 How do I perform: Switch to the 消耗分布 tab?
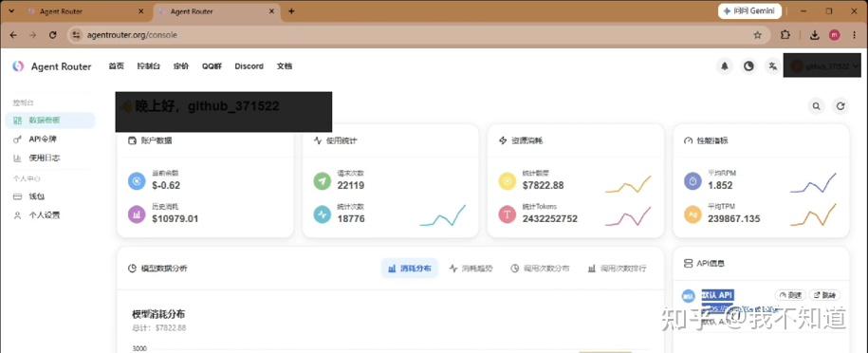(410, 269)
